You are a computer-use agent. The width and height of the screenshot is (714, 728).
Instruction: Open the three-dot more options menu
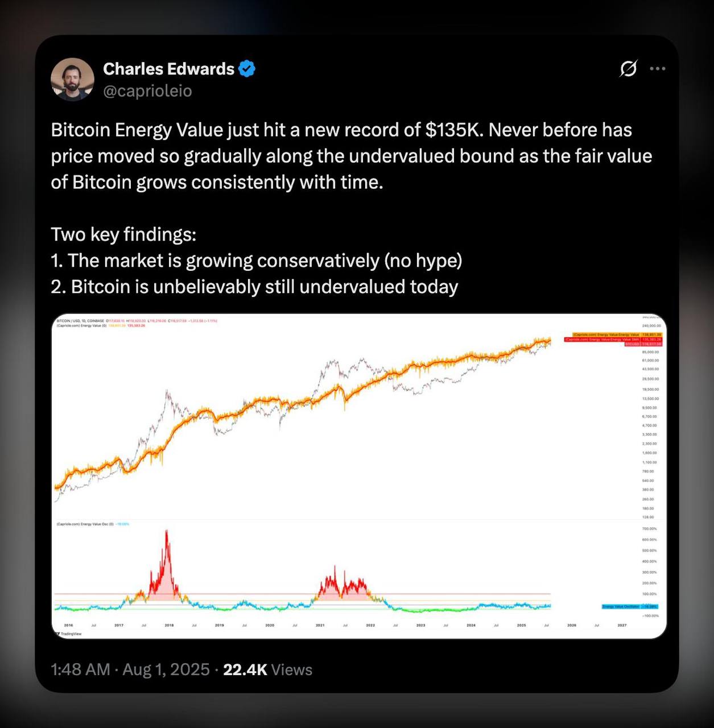(658, 69)
